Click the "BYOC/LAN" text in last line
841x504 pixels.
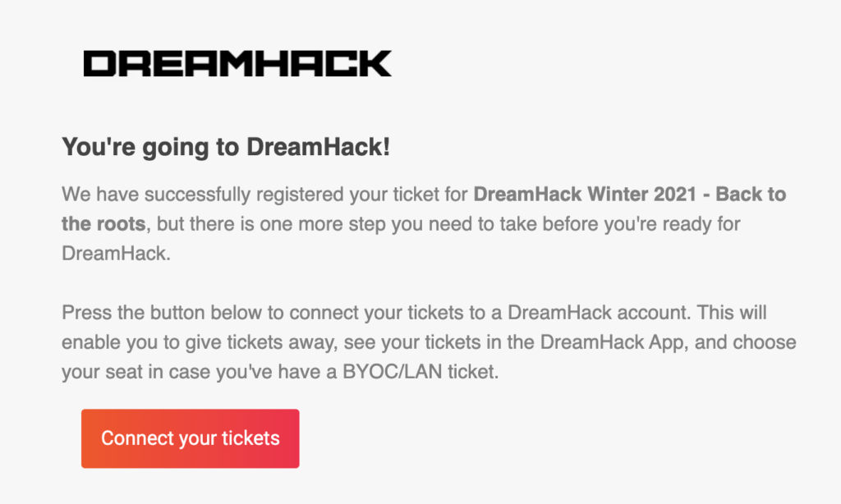[x=392, y=372]
